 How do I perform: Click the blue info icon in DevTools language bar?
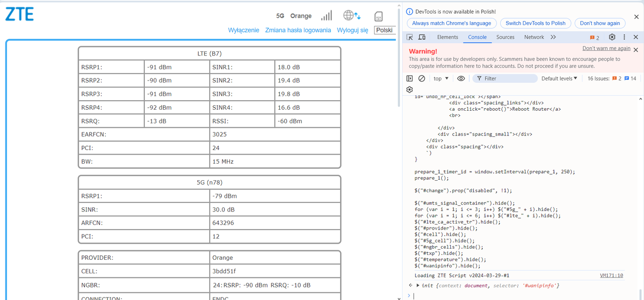pyautogui.click(x=410, y=12)
